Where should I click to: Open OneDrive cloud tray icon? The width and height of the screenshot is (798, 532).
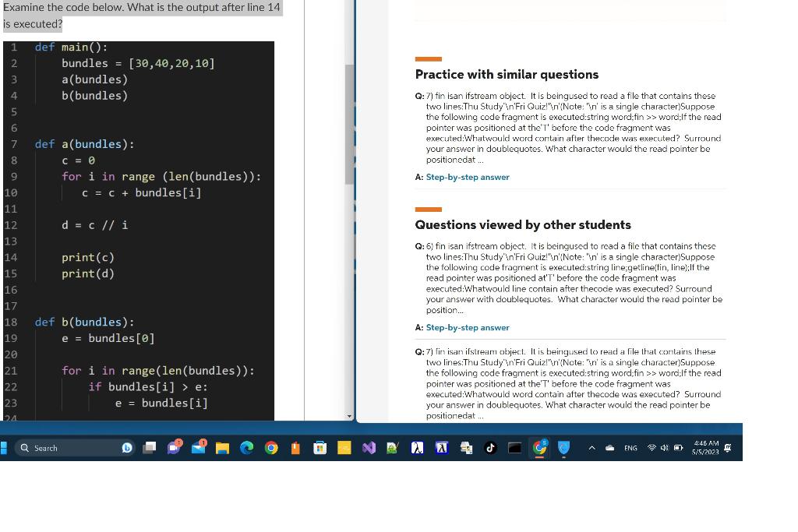[609, 448]
